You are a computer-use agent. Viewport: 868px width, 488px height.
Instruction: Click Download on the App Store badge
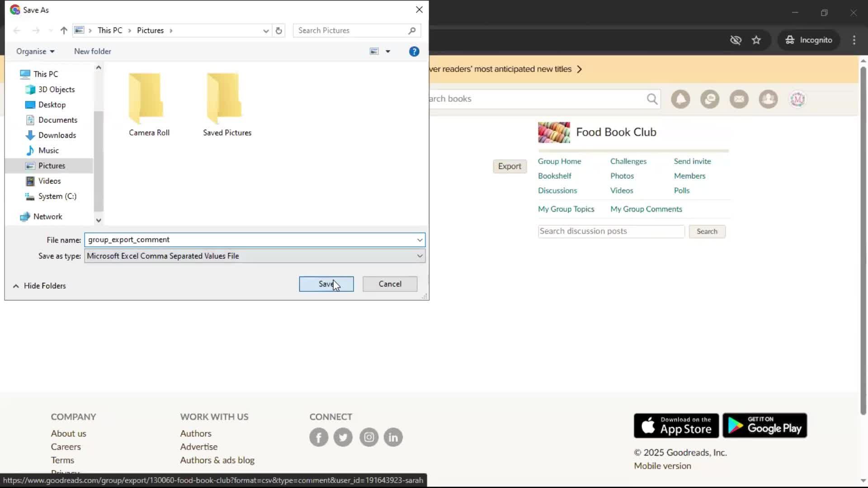pos(676,425)
